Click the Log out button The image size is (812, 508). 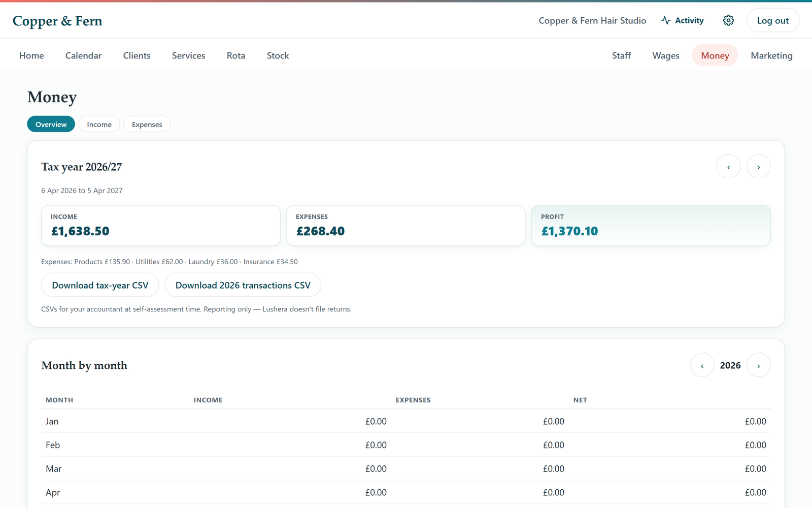click(x=773, y=20)
